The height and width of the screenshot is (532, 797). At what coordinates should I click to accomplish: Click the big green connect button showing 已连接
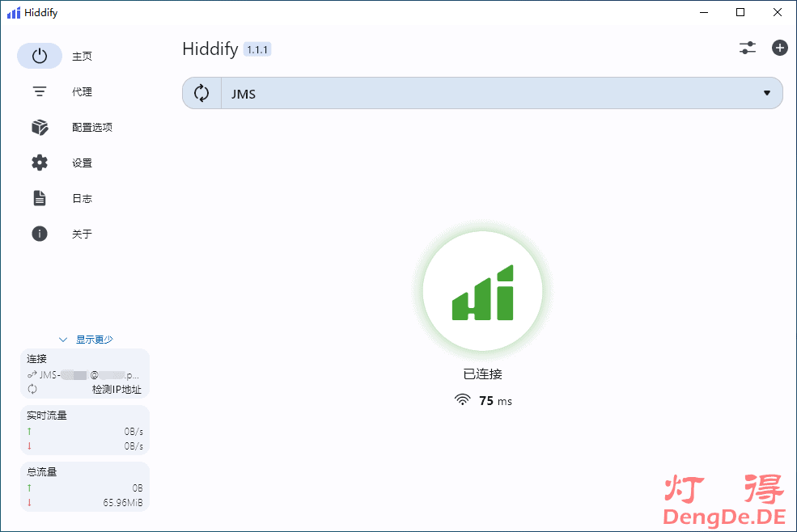click(482, 289)
